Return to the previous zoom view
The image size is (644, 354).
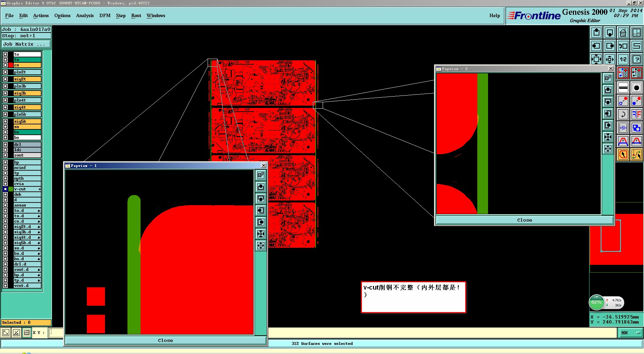point(623,46)
